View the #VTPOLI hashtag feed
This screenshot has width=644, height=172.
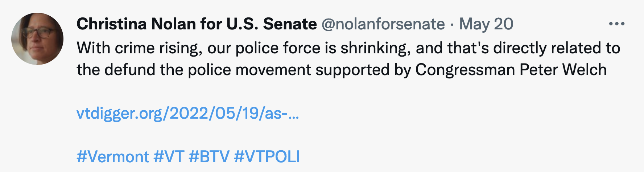point(267,157)
